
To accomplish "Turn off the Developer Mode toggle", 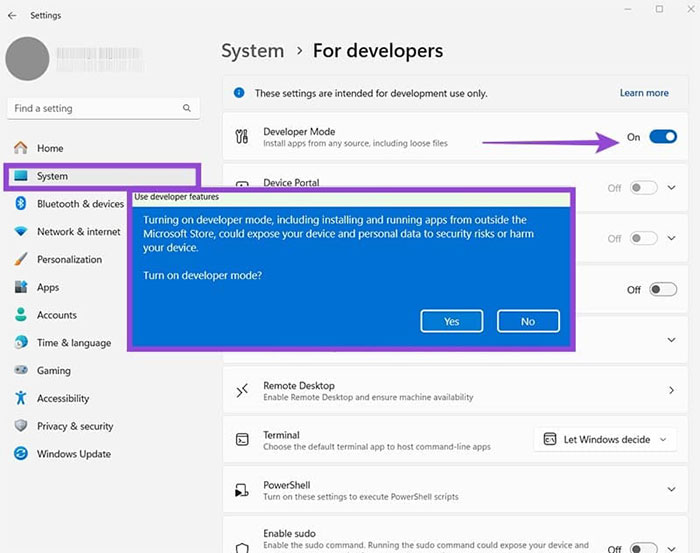I will [x=662, y=137].
